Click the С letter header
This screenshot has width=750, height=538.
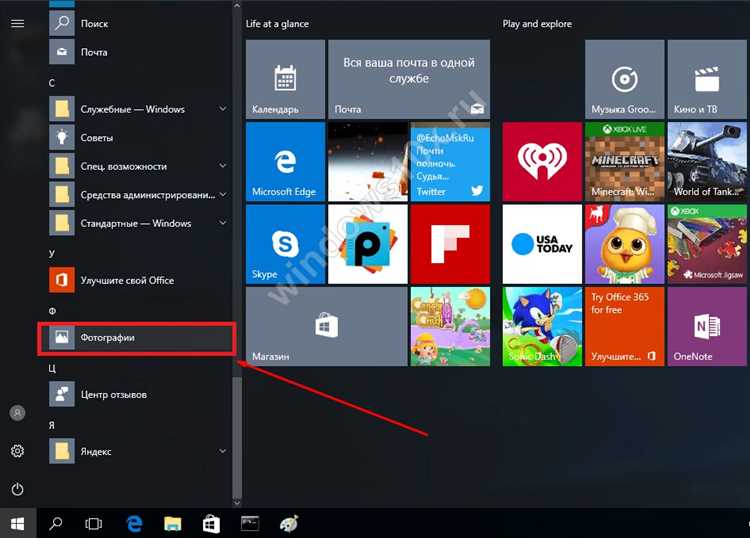[x=52, y=83]
